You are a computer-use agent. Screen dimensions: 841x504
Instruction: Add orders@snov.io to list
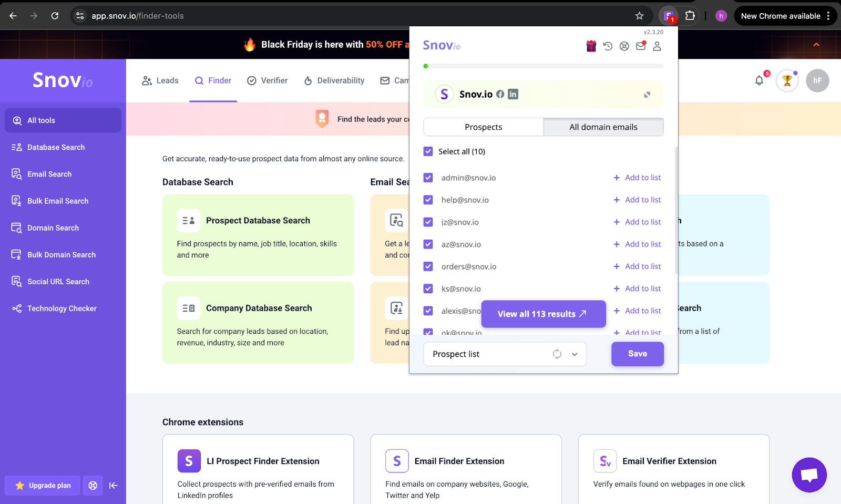[637, 266]
